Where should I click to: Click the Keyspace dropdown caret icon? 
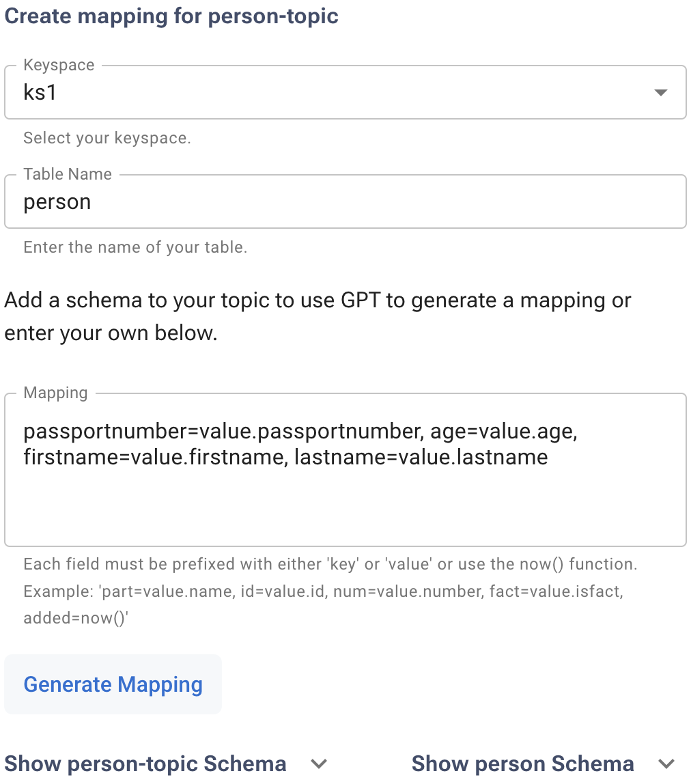tap(660, 92)
